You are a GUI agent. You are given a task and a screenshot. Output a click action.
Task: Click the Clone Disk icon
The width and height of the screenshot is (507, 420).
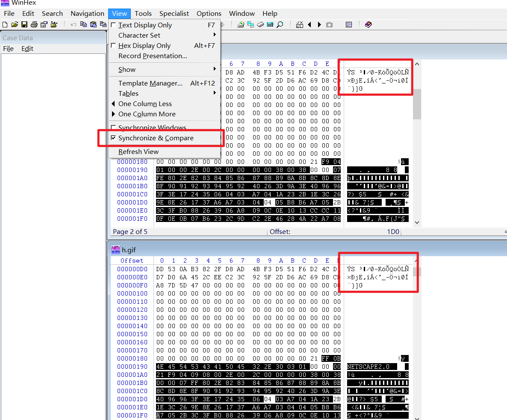[250, 24]
